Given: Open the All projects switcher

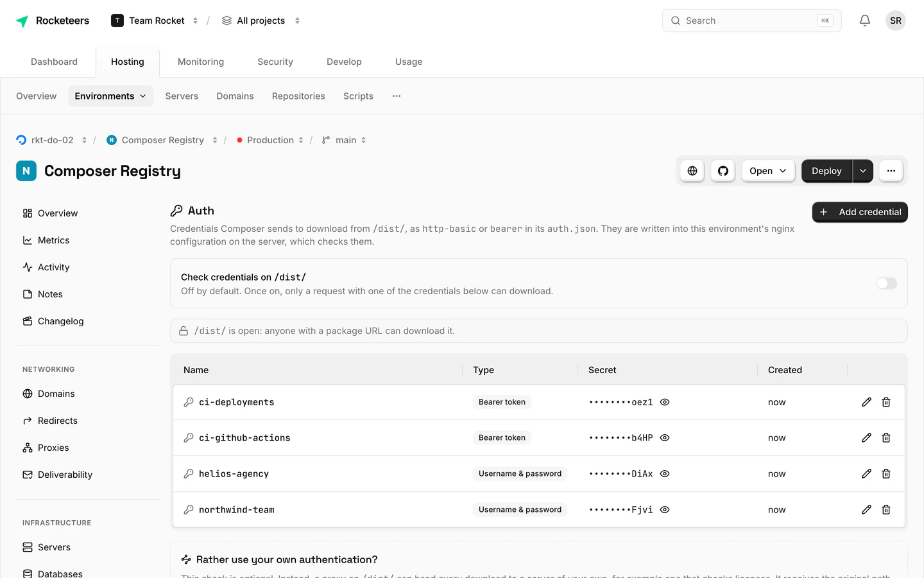Looking at the screenshot, I should 261,21.
